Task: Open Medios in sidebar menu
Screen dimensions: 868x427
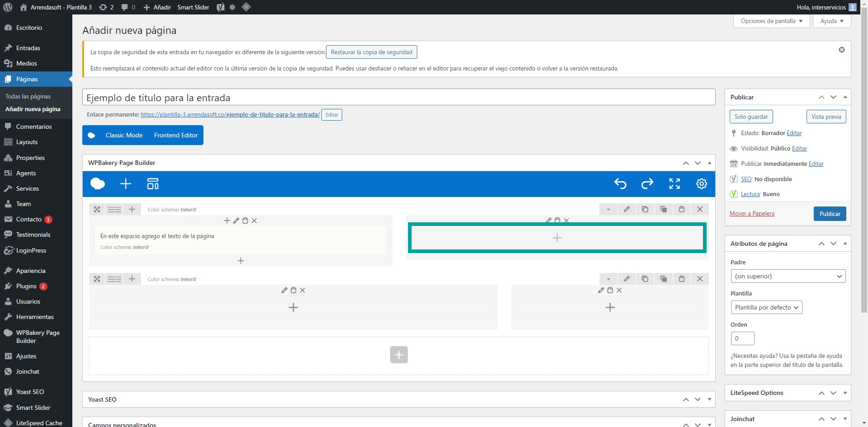Action: [27, 63]
